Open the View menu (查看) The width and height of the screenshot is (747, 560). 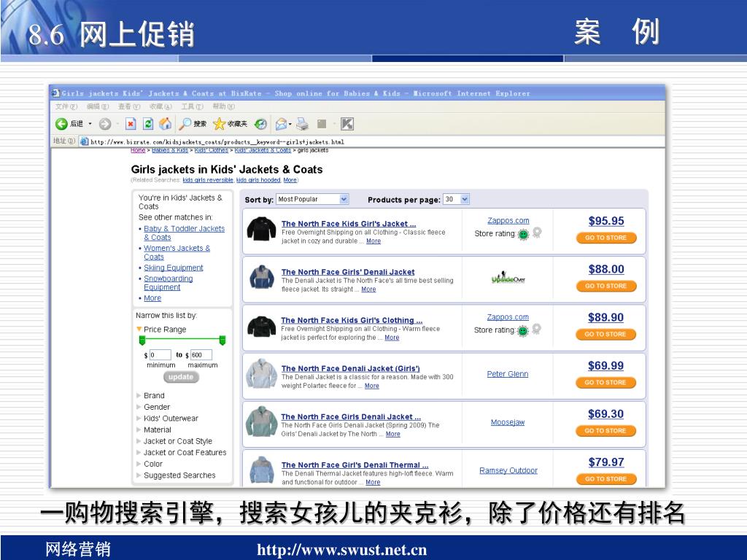click(x=128, y=106)
